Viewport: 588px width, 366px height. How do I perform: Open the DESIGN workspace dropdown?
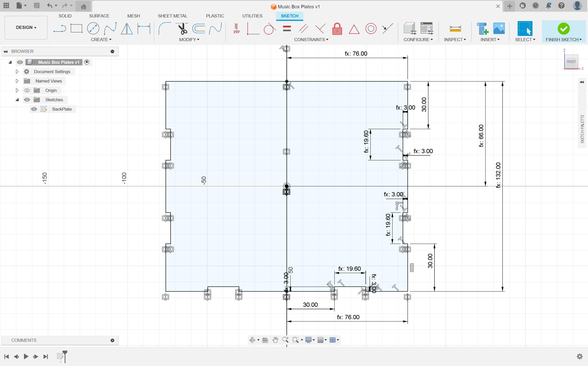coord(26,27)
